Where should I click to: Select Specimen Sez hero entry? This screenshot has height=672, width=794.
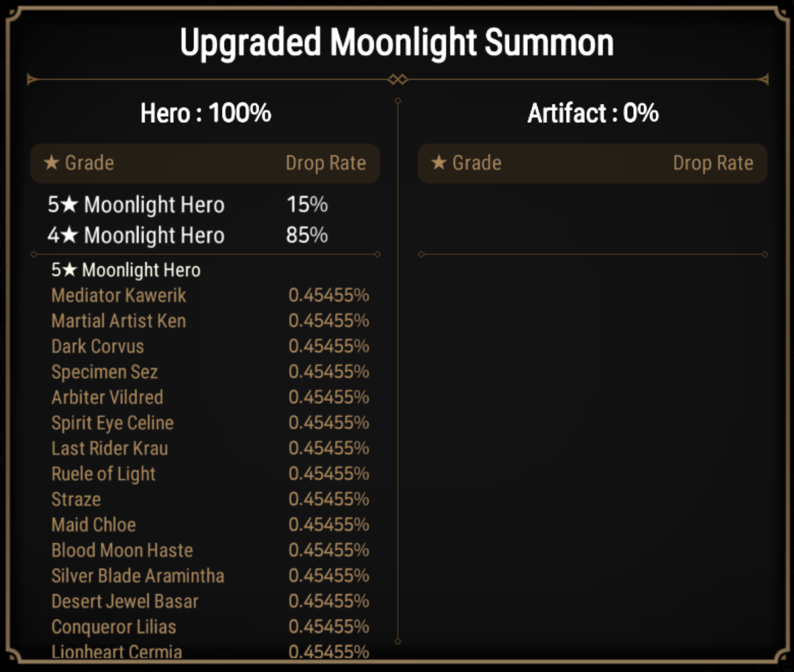tap(105, 372)
